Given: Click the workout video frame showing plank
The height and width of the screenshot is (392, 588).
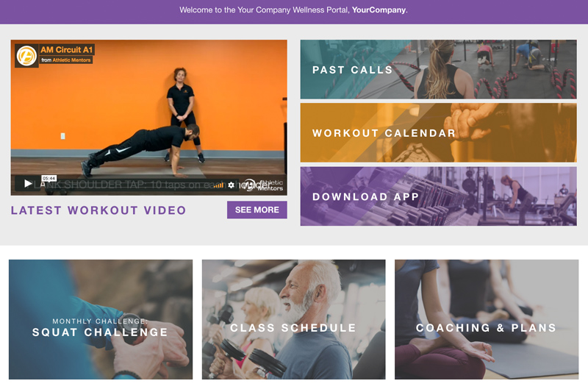Looking at the screenshot, I should tap(149, 113).
